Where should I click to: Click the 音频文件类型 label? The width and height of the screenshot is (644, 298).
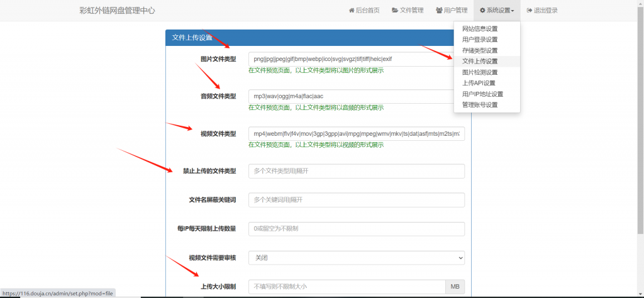pos(218,96)
